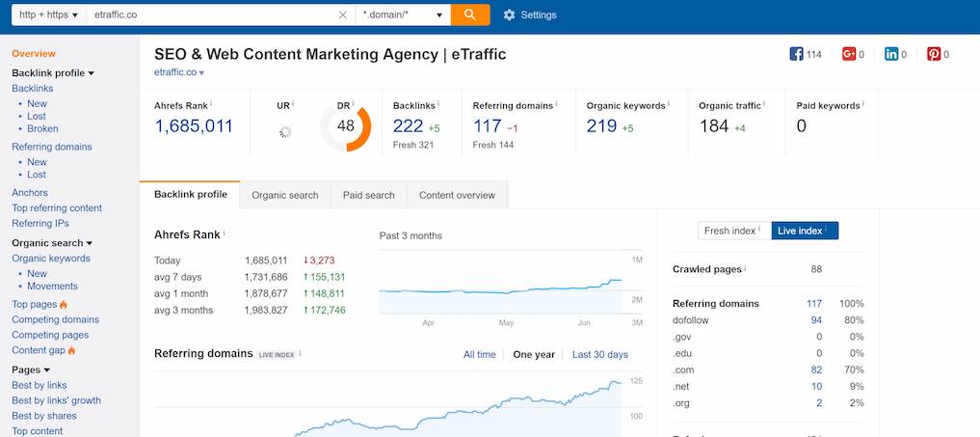
Task: Select Last 30 days range
Action: [x=600, y=354]
